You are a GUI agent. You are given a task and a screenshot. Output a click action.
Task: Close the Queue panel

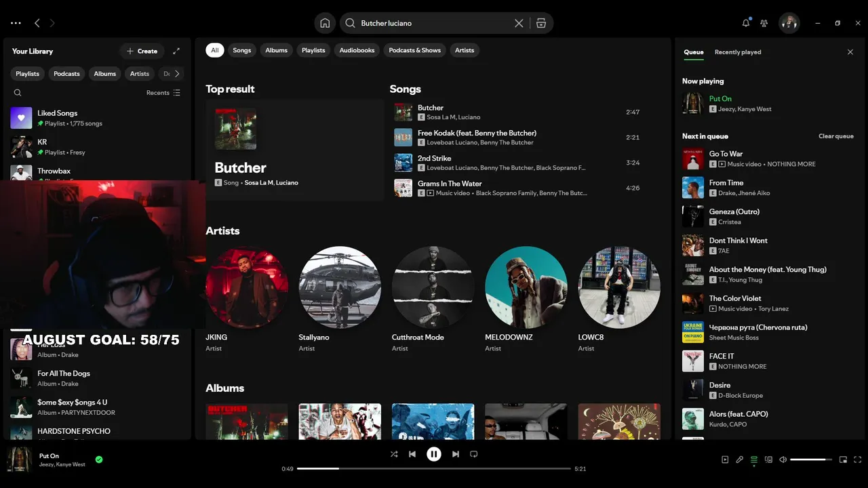tap(850, 52)
